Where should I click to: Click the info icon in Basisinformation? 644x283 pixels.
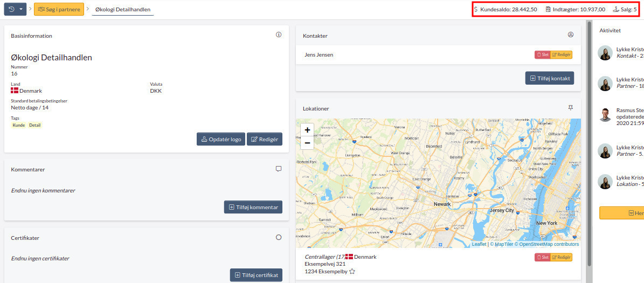279,35
